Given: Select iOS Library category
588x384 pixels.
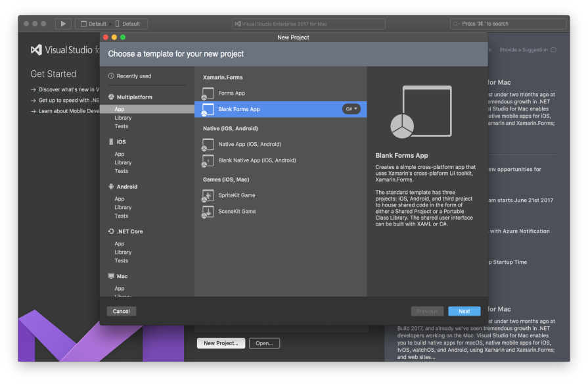Looking at the screenshot, I should pyautogui.click(x=123, y=162).
